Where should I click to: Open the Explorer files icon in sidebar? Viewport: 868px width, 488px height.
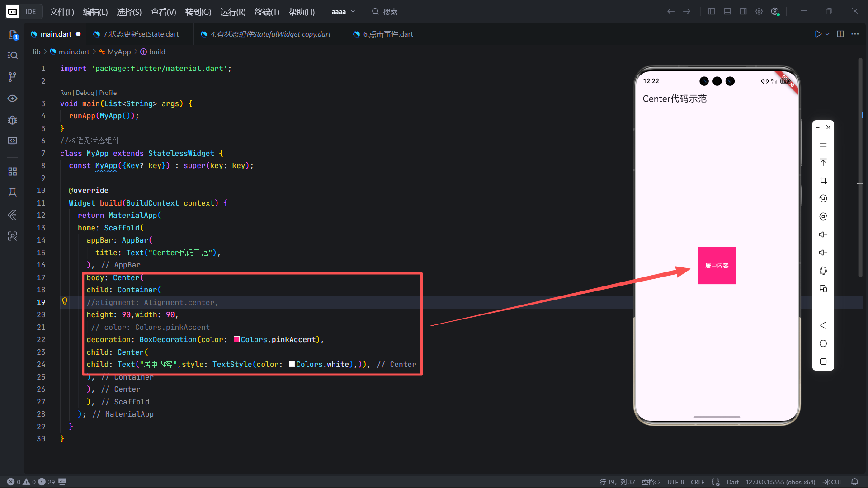pos(13,34)
